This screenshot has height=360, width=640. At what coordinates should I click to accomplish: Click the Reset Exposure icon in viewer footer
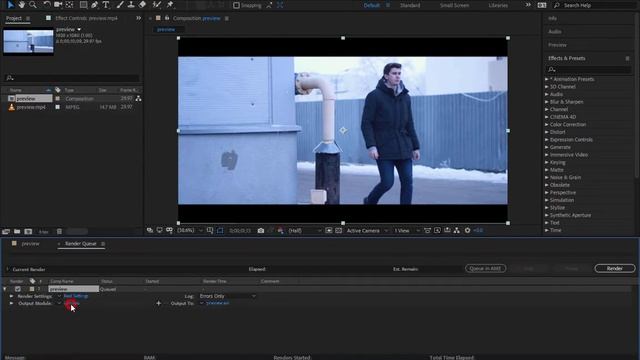pos(467,231)
